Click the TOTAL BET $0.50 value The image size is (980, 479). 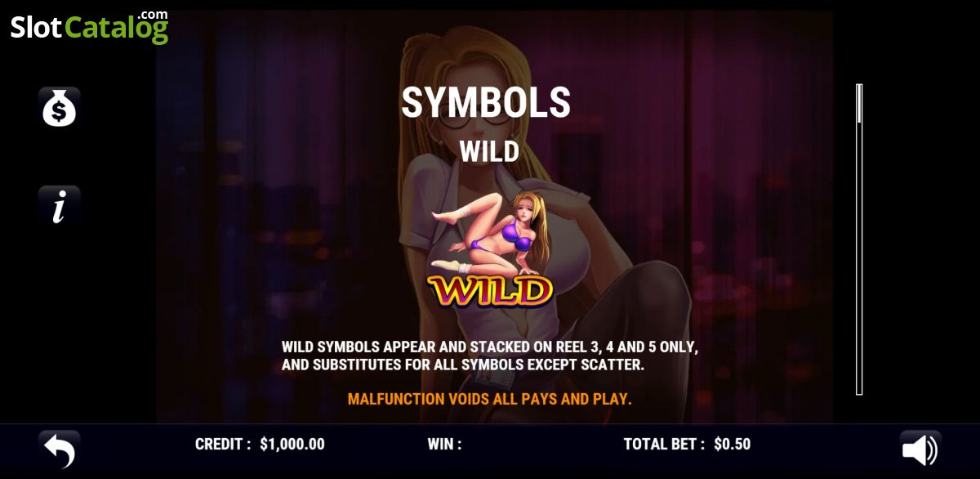(732, 444)
